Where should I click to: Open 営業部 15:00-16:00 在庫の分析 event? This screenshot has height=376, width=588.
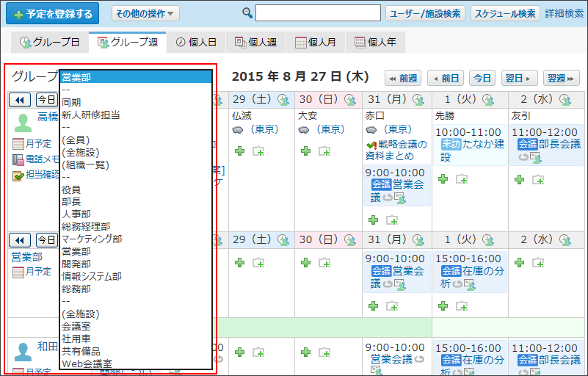[470, 272]
